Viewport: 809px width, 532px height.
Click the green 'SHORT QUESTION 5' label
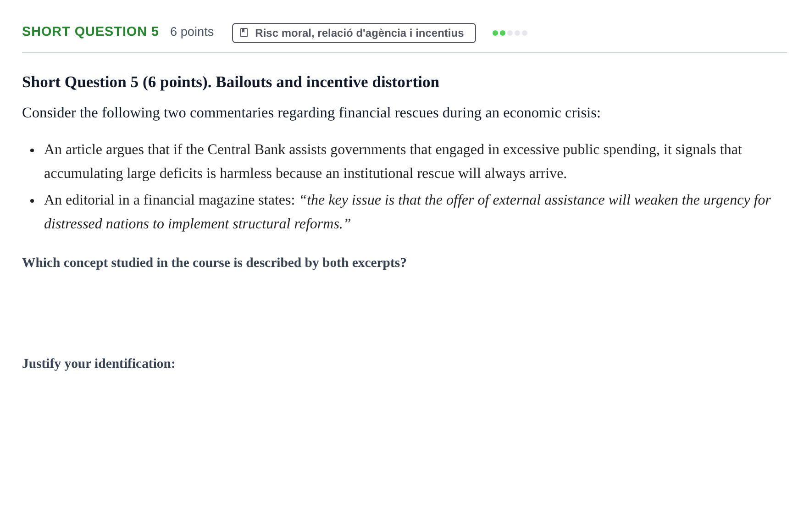(90, 32)
